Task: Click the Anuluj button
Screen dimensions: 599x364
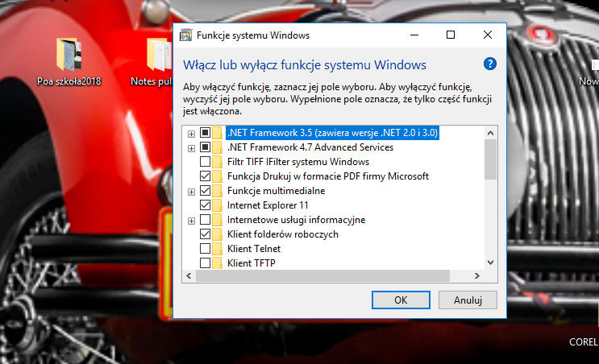Action: (468, 300)
